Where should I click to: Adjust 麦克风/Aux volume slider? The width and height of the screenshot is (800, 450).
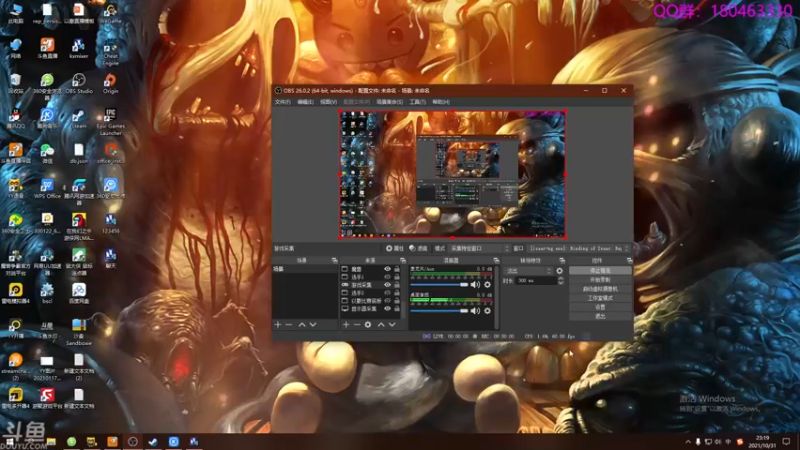[439, 285]
